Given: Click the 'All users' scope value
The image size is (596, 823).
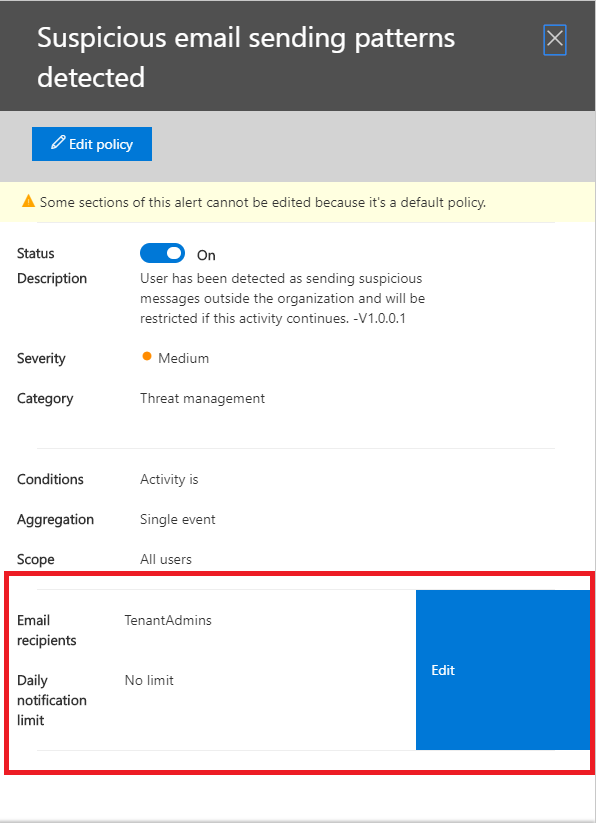Looking at the screenshot, I should pos(166,560).
